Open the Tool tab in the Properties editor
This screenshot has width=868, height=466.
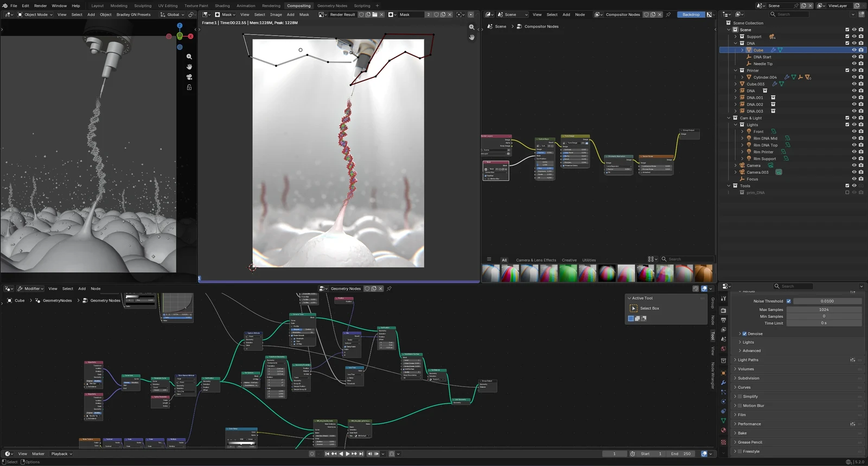pyautogui.click(x=723, y=299)
